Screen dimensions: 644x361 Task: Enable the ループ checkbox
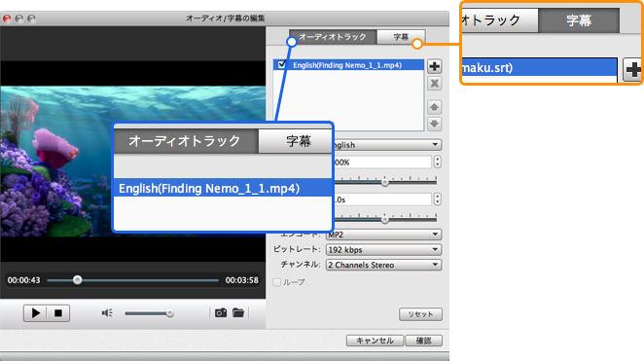pyautogui.click(x=277, y=282)
